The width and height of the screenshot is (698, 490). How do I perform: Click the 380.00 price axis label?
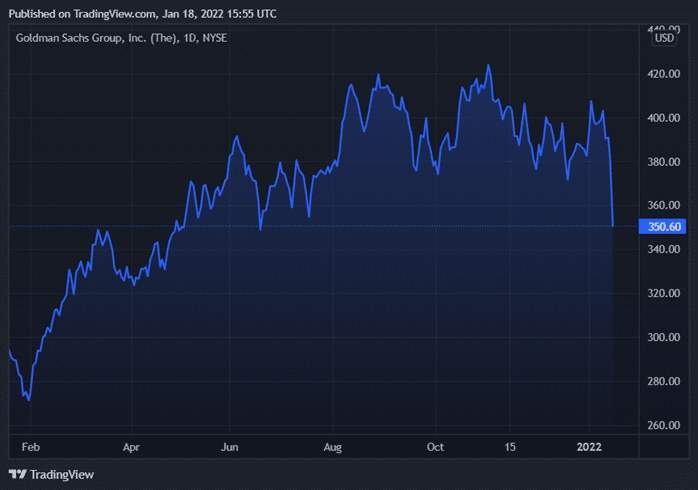click(x=665, y=162)
